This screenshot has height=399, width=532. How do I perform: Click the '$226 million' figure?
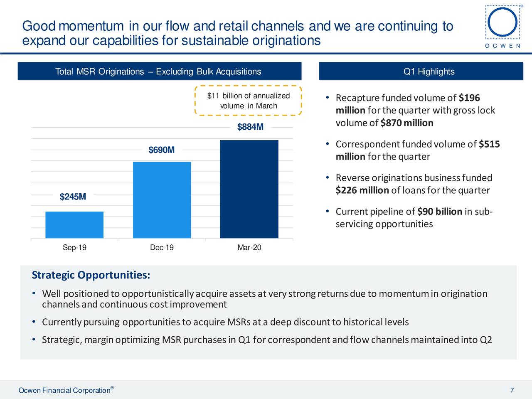click(x=362, y=190)
